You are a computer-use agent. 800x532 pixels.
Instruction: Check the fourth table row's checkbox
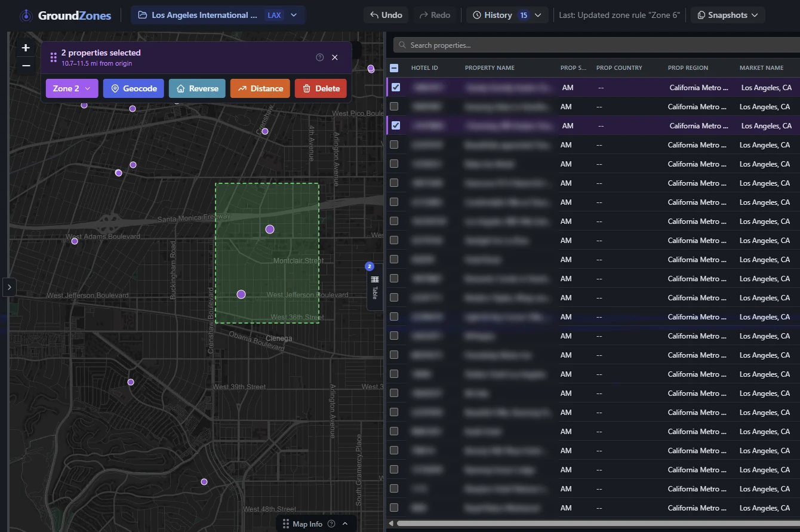point(394,145)
